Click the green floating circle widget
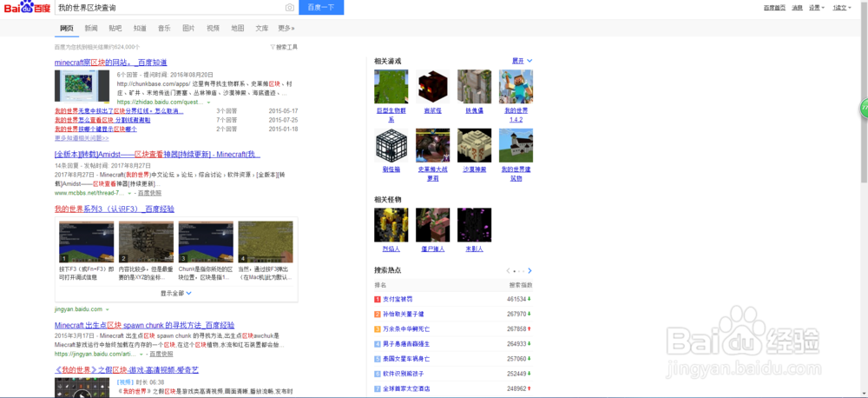 click(863, 108)
